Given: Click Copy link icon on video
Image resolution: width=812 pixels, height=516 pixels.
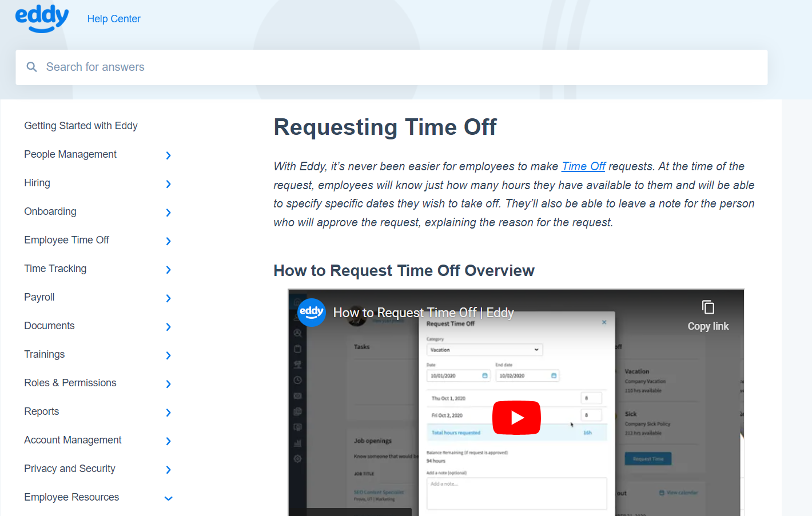Looking at the screenshot, I should (708, 307).
